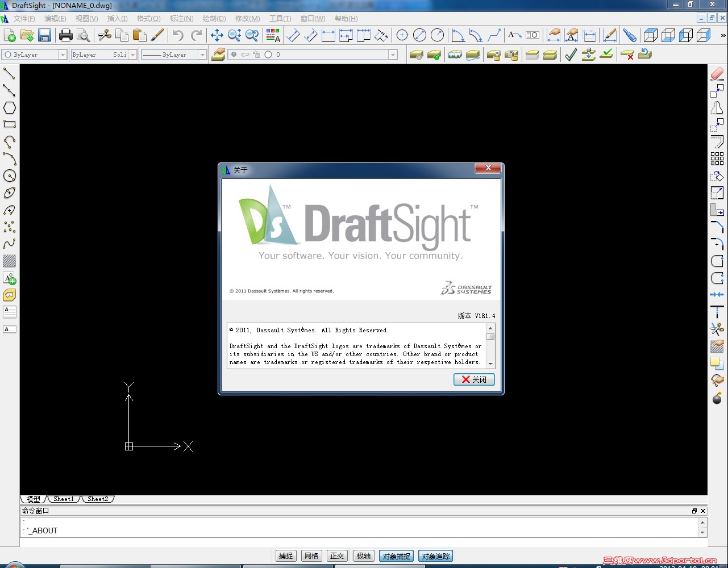Click the Open file folder icon
This screenshot has height=568, width=728.
point(27,35)
